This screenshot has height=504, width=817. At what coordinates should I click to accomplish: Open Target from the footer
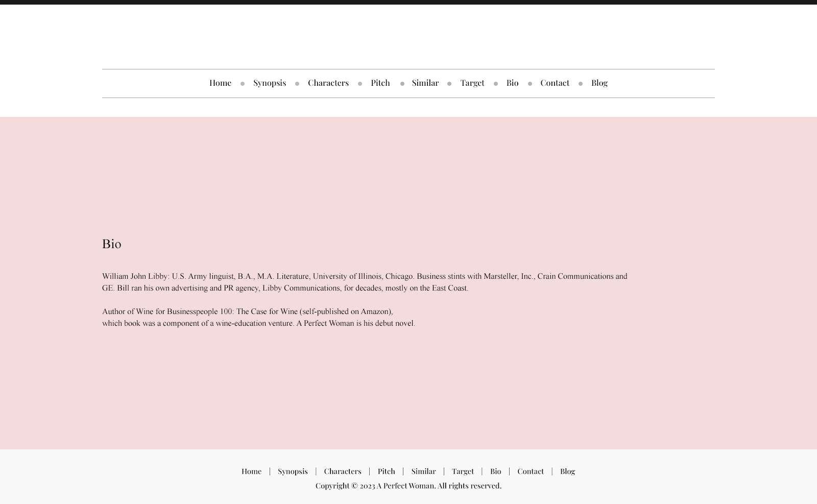pyautogui.click(x=463, y=471)
